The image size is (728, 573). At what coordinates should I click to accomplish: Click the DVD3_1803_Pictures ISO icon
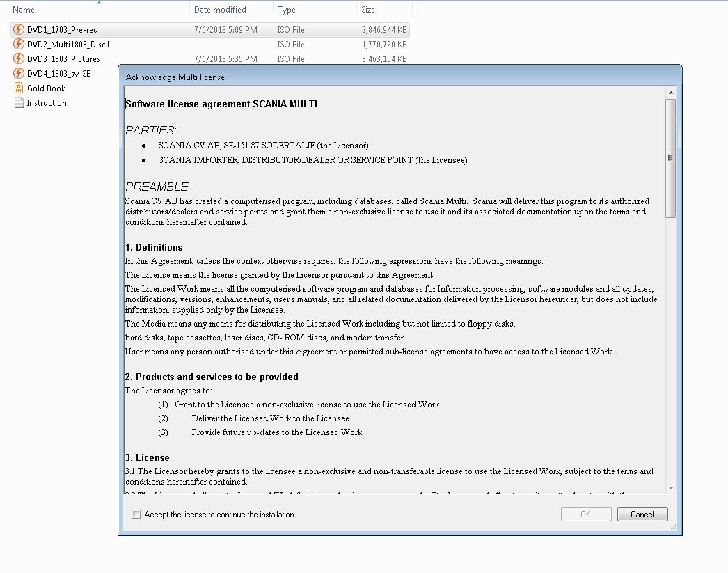click(19, 58)
